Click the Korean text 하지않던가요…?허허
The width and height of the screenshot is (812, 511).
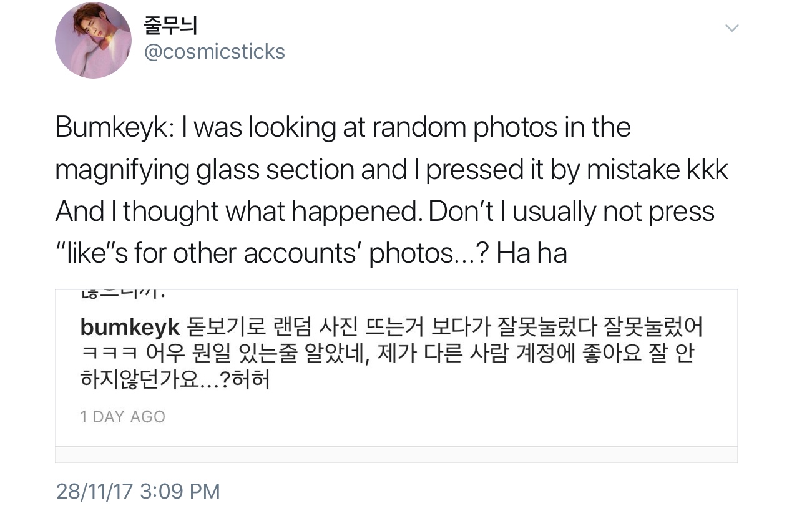pyautogui.click(x=175, y=380)
